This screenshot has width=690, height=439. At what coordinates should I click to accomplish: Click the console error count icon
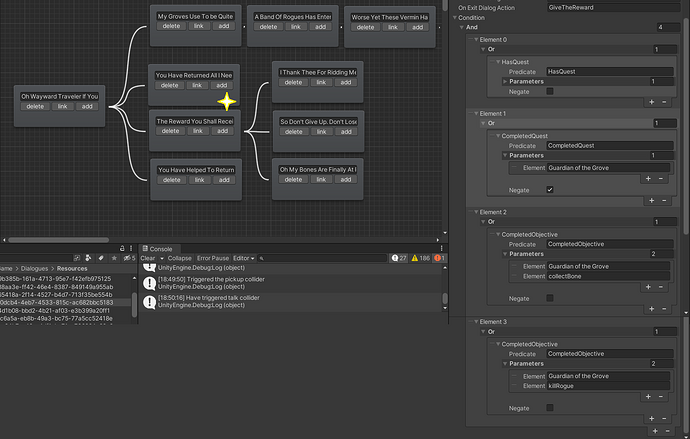(x=437, y=258)
